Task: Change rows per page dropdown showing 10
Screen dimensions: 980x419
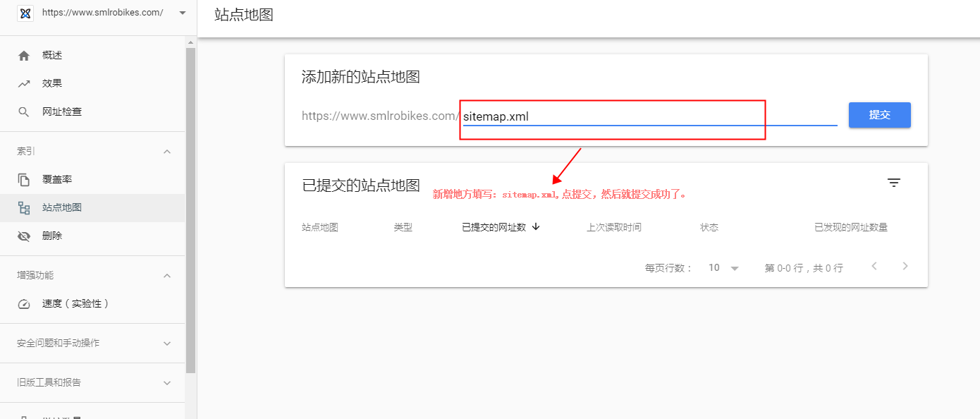Action: (724, 268)
